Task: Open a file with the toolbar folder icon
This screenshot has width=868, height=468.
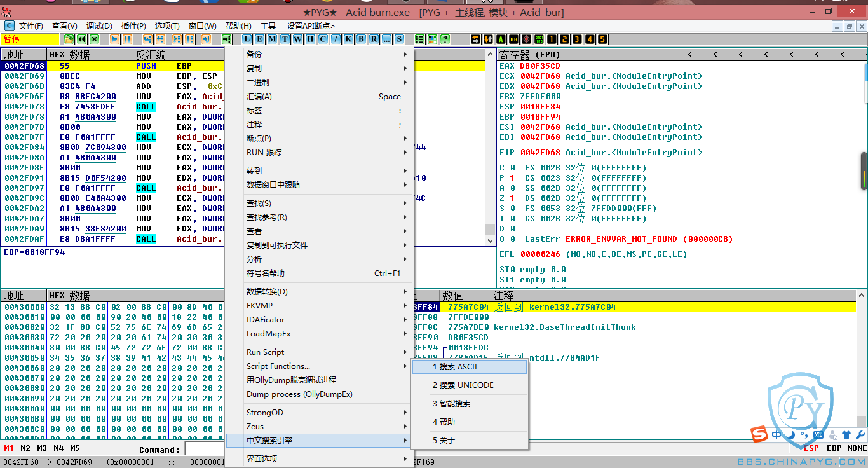Action: pyautogui.click(x=69, y=39)
